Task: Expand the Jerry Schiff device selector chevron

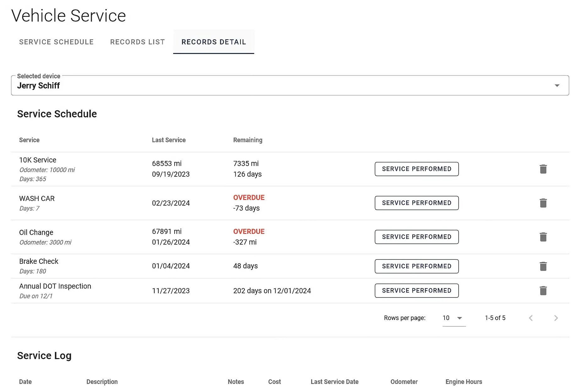Action: 557,85
